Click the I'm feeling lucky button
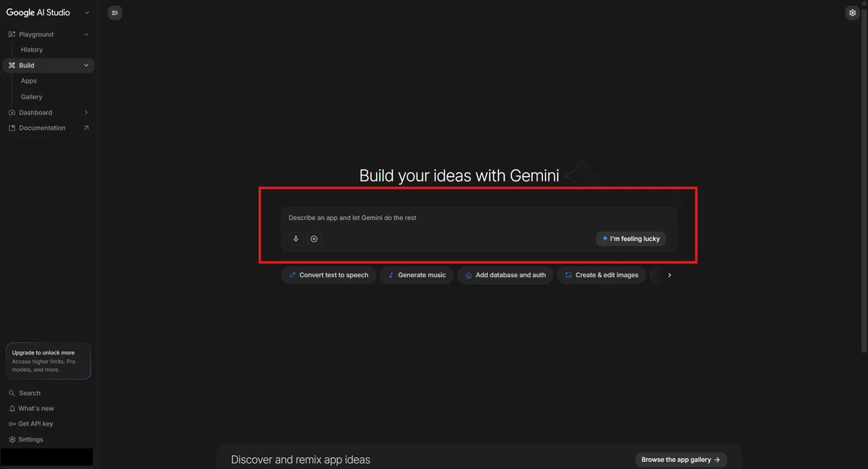This screenshot has width=868, height=469. point(631,239)
